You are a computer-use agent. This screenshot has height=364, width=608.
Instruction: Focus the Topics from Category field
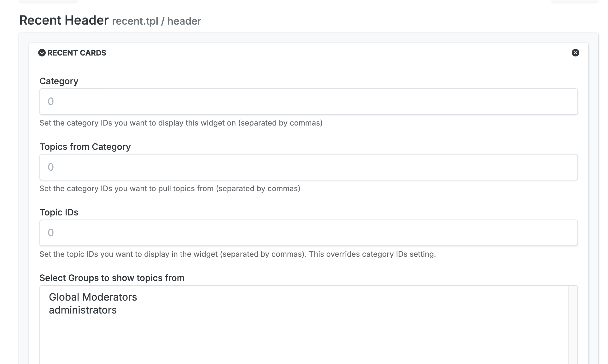(x=308, y=167)
